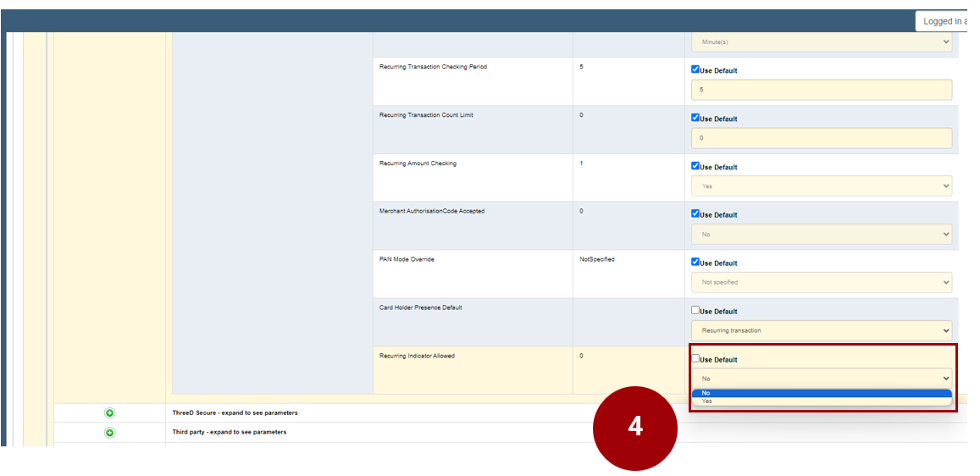
Task: Click 'Third party - expand to see parameters' text
Action: tap(230, 432)
